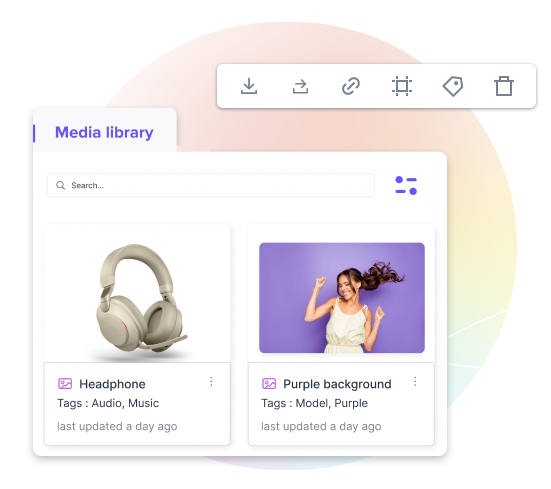Click image type icon beside Headphone
Image resolution: width=551 pixels, height=489 pixels.
(65, 384)
